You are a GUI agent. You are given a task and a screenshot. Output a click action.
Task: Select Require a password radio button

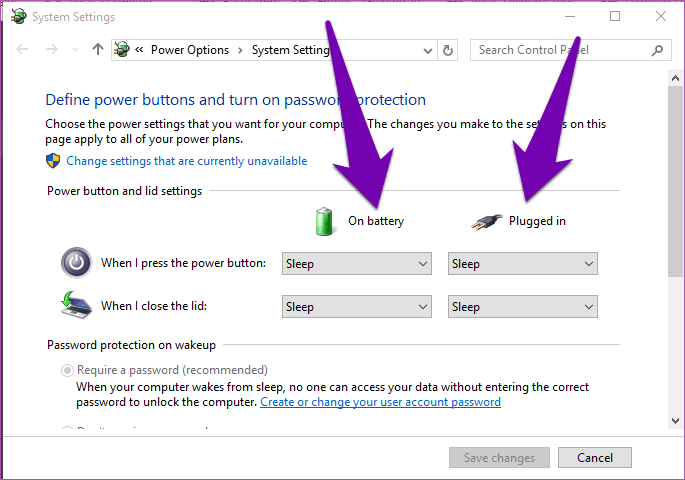[67, 370]
